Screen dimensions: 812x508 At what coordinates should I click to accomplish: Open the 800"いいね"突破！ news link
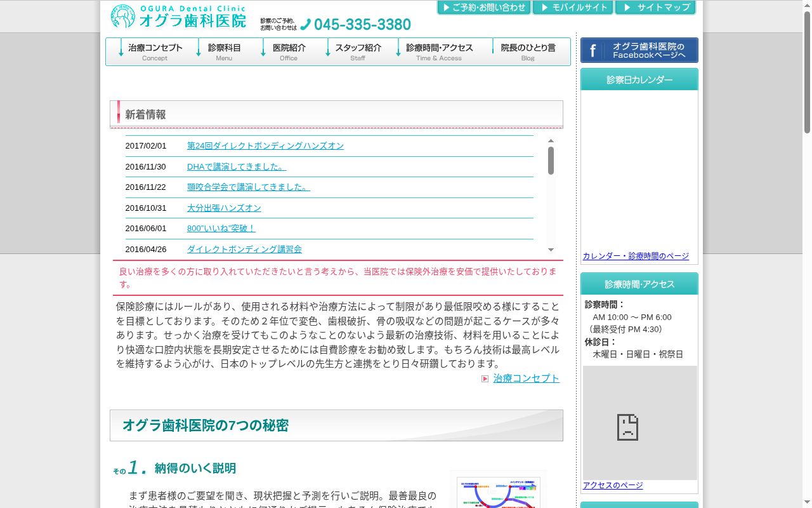(x=221, y=229)
